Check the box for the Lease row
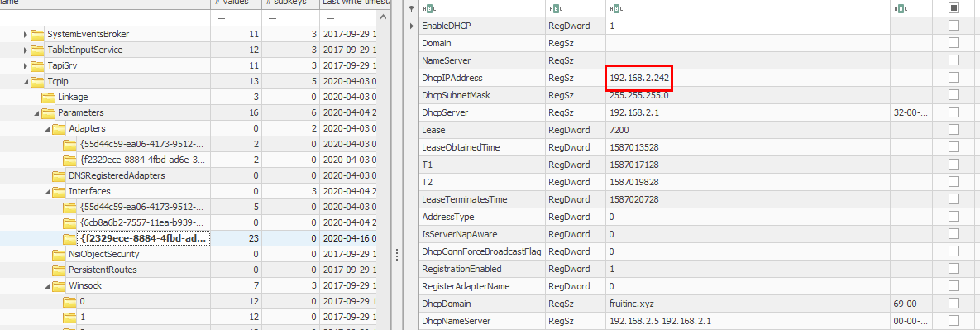Screen dimensions: 980x330 [954, 129]
